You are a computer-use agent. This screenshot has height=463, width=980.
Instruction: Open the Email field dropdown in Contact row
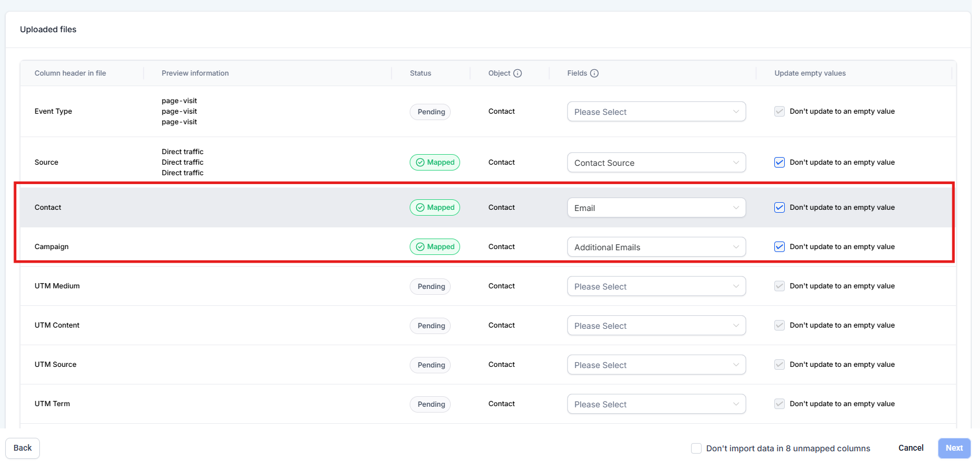click(x=656, y=208)
